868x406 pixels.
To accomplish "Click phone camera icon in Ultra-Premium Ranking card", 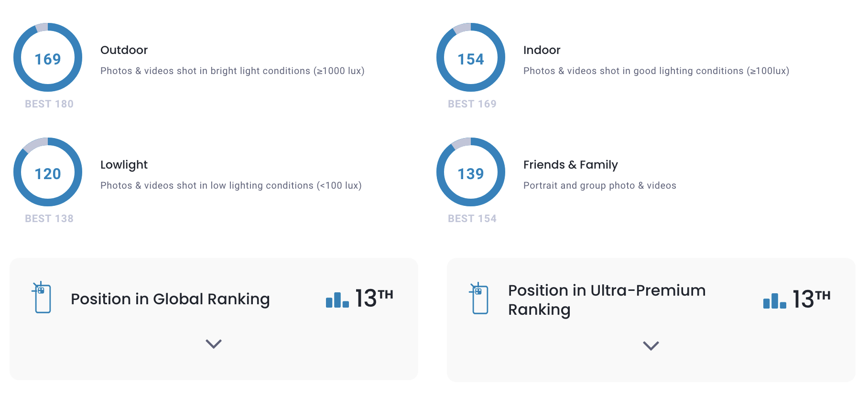I will pos(479,299).
